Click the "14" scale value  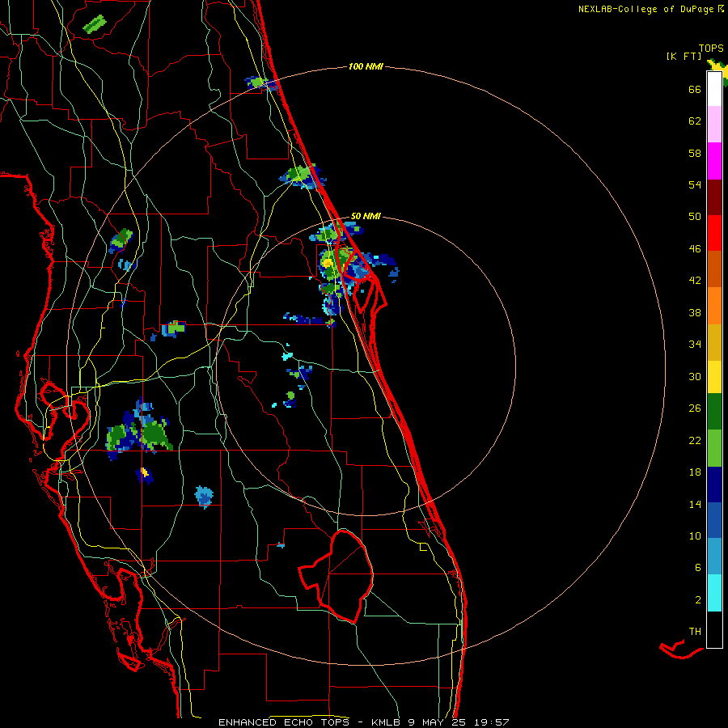(x=695, y=504)
